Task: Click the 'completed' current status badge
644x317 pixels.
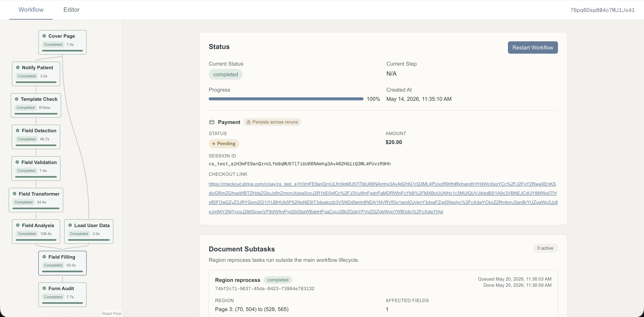Action: 226,75
